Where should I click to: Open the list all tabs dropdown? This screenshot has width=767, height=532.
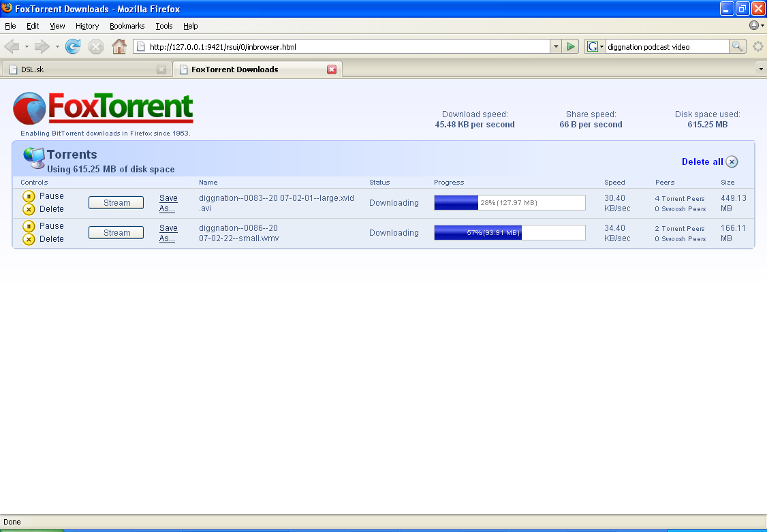click(x=761, y=69)
